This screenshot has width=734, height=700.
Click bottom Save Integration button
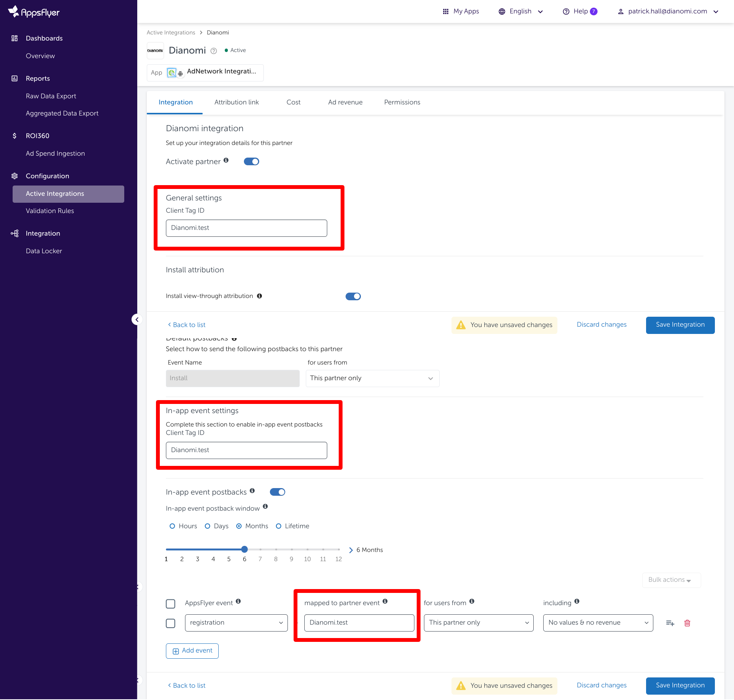click(680, 686)
